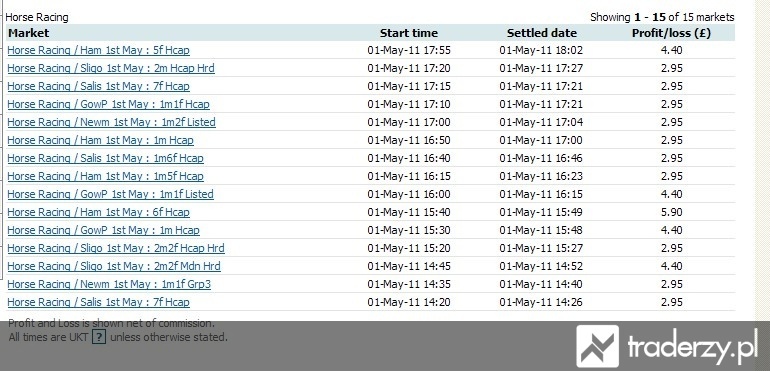
Task: Click the UKT help question mark icon
Action: click(x=99, y=337)
